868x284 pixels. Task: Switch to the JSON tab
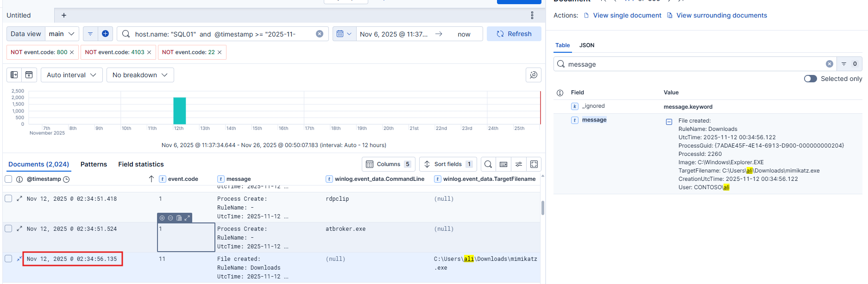point(586,45)
